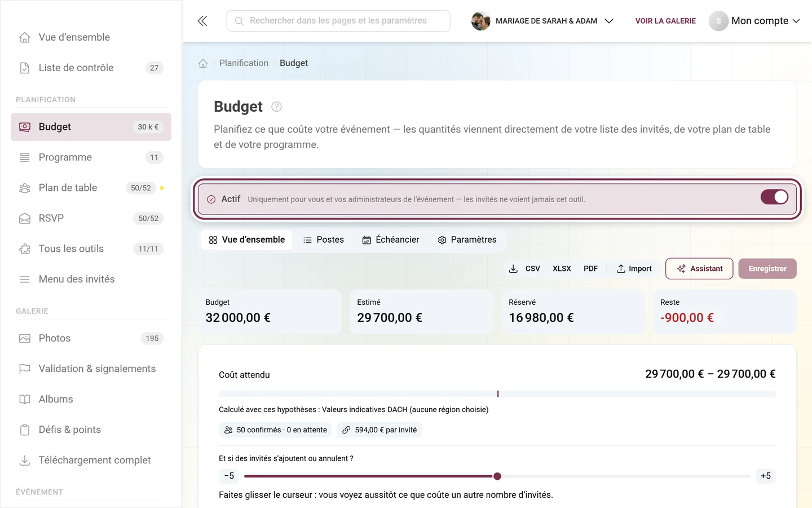
Task: Collapse the sidebar with double chevron icon
Action: tap(202, 21)
